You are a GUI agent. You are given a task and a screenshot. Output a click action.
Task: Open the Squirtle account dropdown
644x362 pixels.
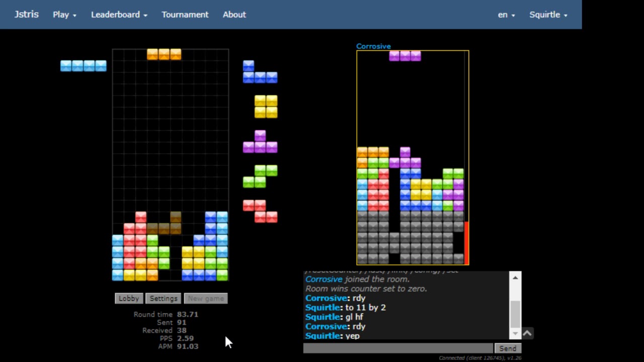548,15
